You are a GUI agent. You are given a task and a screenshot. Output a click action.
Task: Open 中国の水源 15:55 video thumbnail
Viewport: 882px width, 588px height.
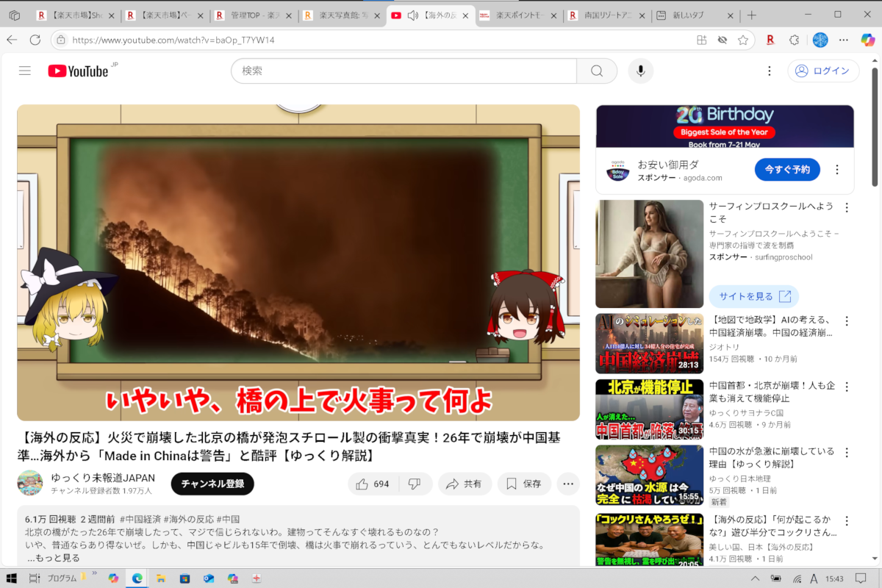point(649,475)
